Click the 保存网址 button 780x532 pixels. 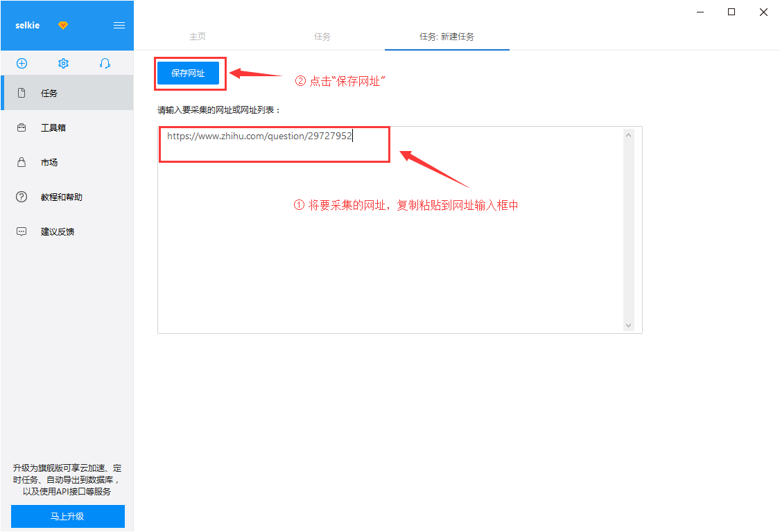(188, 73)
